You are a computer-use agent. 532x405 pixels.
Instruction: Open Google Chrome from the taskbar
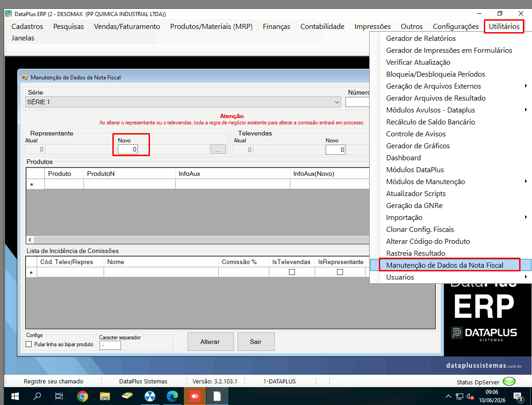82,396
